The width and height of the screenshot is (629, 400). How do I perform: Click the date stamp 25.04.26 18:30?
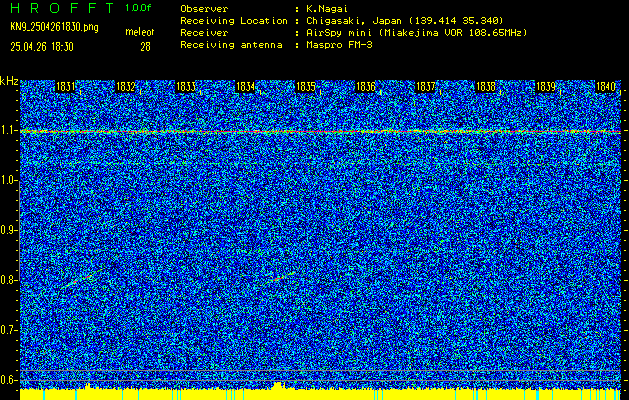(x=42, y=47)
